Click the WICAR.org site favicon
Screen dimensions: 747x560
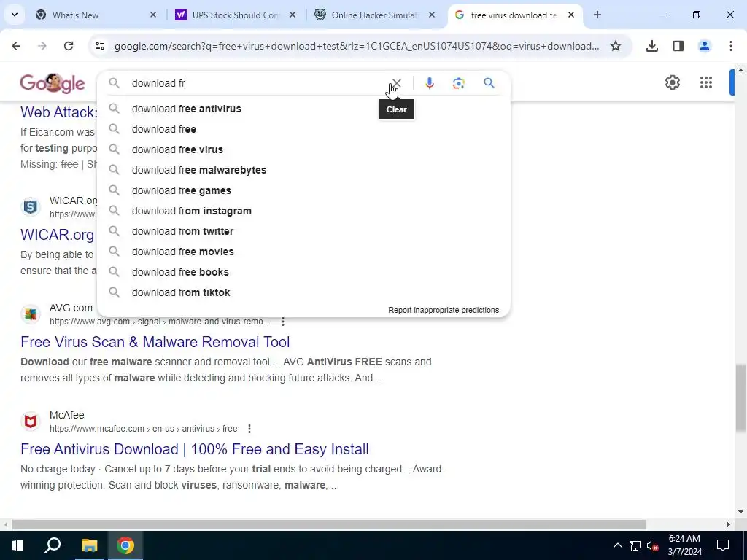tap(31, 207)
